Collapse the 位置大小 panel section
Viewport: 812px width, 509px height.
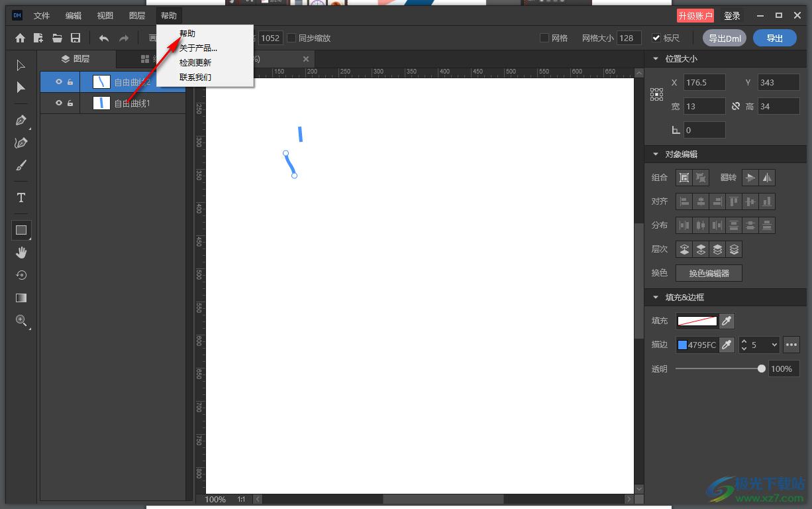(656, 59)
